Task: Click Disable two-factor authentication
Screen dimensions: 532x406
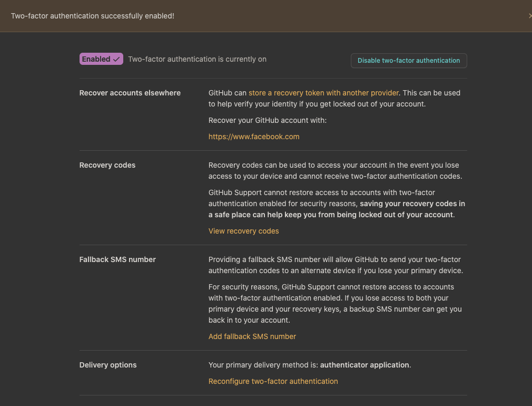Action: (x=409, y=60)
